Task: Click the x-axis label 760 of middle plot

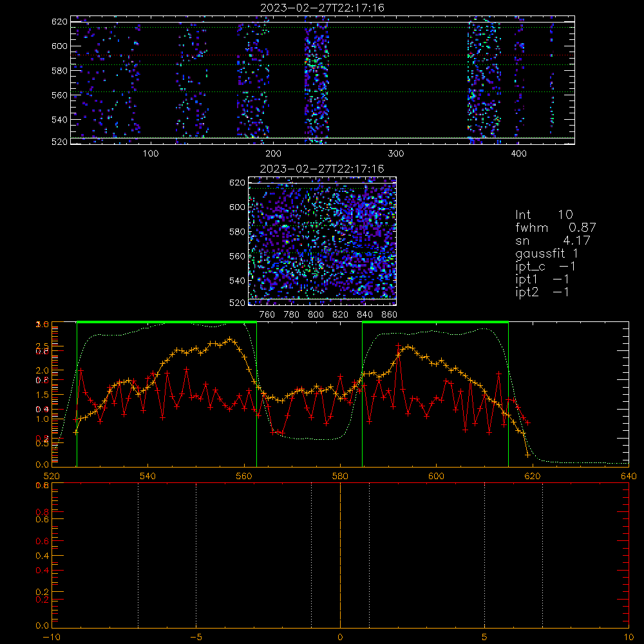Action: tap(267, 315)
